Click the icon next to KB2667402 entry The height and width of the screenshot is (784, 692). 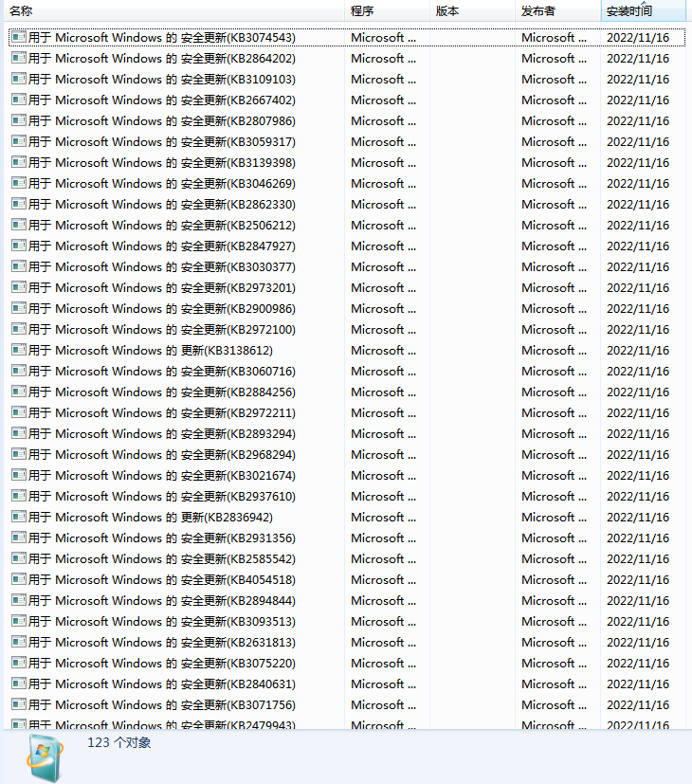pos(18,100)
